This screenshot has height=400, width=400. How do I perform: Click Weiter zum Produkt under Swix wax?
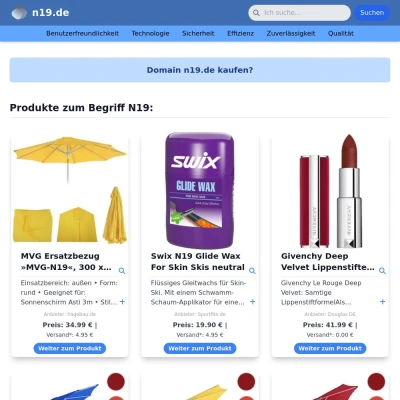point(200,348)
